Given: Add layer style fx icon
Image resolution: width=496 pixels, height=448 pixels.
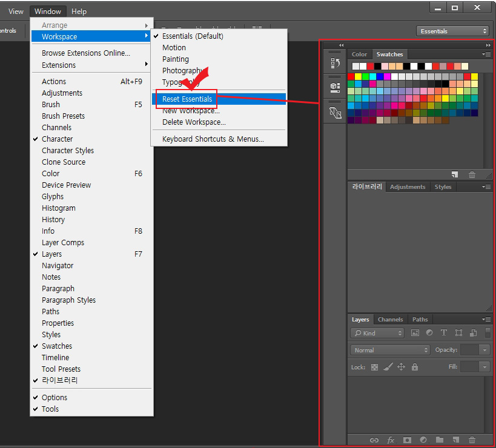Looking at the screenshot, I should (391, 440).
